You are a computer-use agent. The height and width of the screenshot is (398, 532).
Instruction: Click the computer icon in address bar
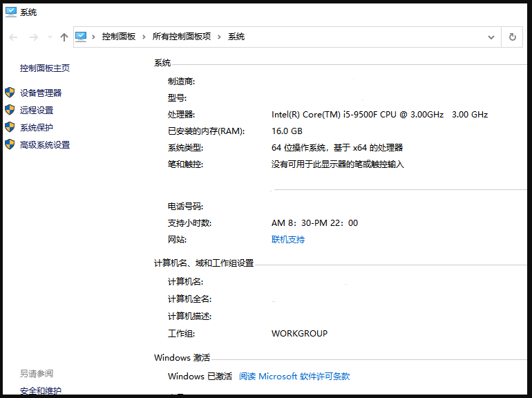(x=82, y=37)
